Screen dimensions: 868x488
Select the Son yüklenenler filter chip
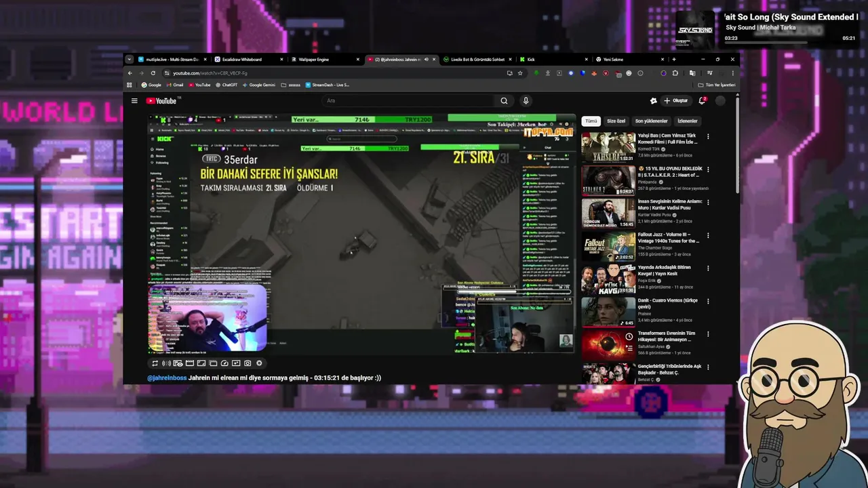651,121
